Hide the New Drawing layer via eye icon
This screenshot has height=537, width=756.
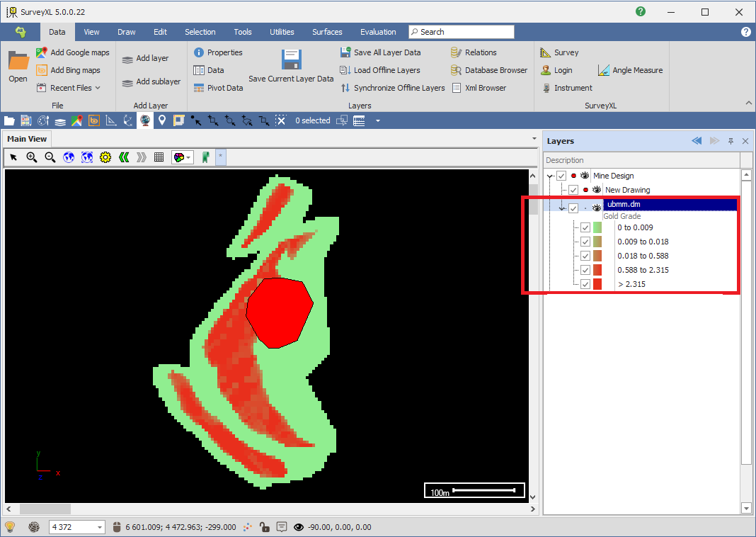(597, 190)
